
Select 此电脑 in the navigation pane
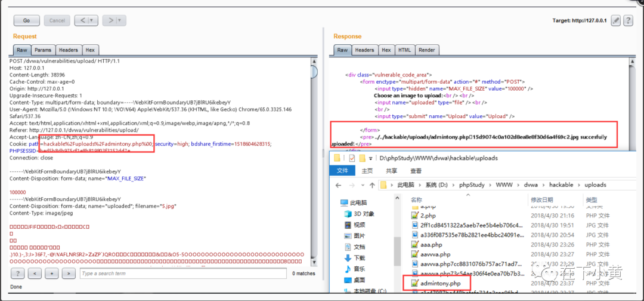pos(358,202)
